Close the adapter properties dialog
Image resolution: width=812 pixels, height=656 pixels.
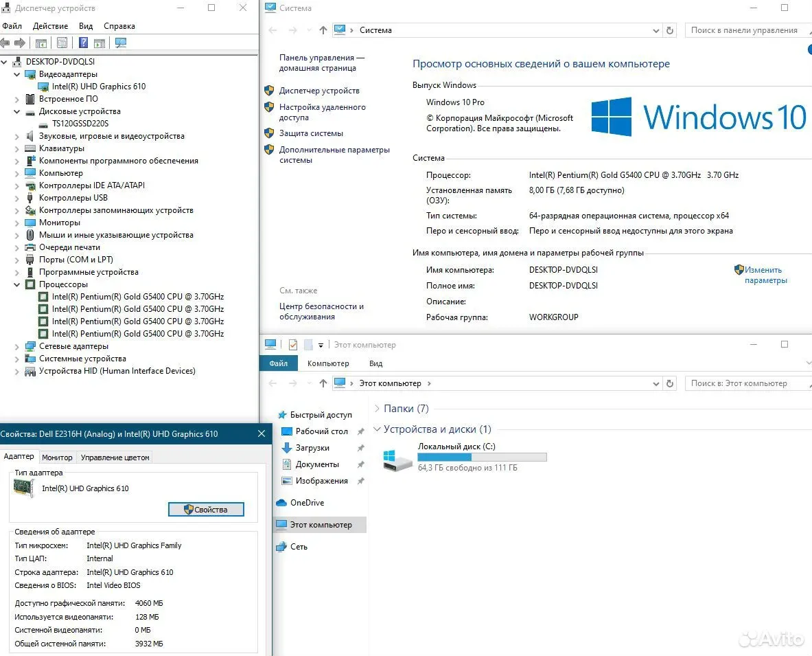tap(262, 433)
